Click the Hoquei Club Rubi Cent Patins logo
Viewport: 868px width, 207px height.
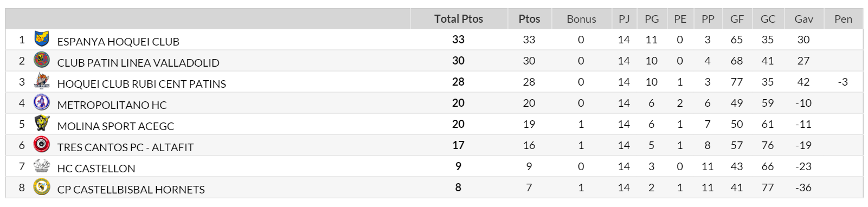[x=42, y=81]
